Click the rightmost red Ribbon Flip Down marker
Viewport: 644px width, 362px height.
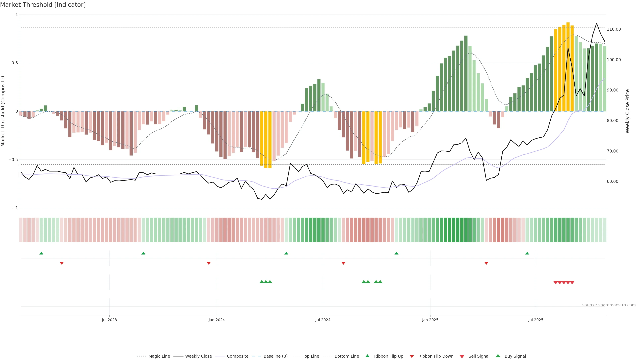486,263
